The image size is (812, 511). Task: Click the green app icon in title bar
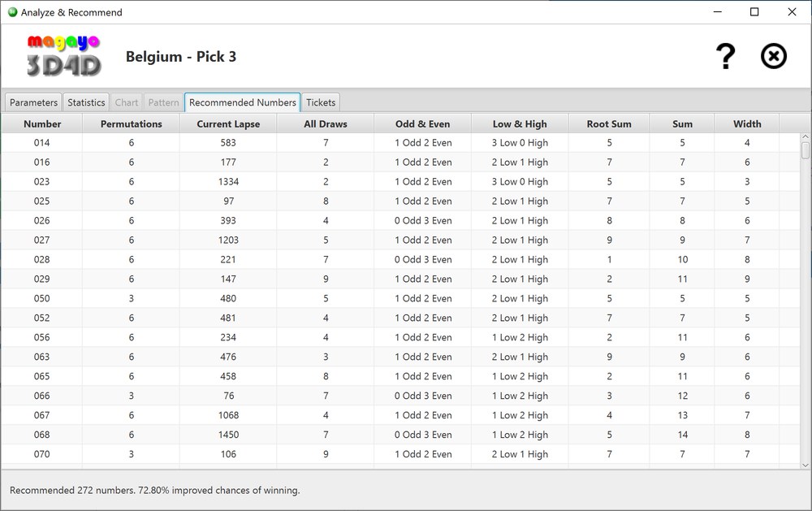point(12,12)
